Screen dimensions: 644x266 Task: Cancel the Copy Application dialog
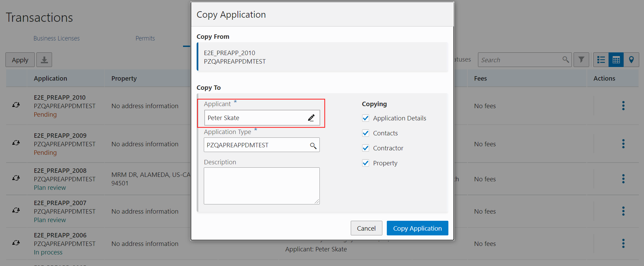(x=366, y=228)
